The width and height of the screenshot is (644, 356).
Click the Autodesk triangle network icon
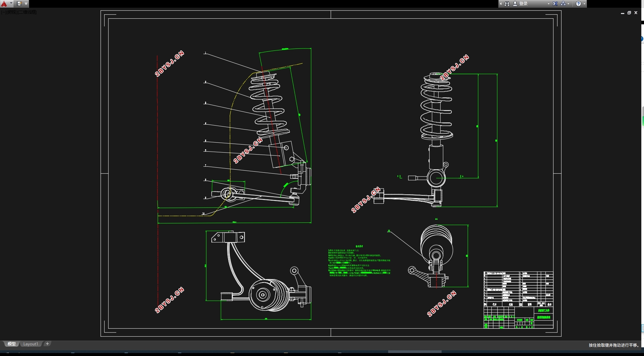[x=563, y=4]
